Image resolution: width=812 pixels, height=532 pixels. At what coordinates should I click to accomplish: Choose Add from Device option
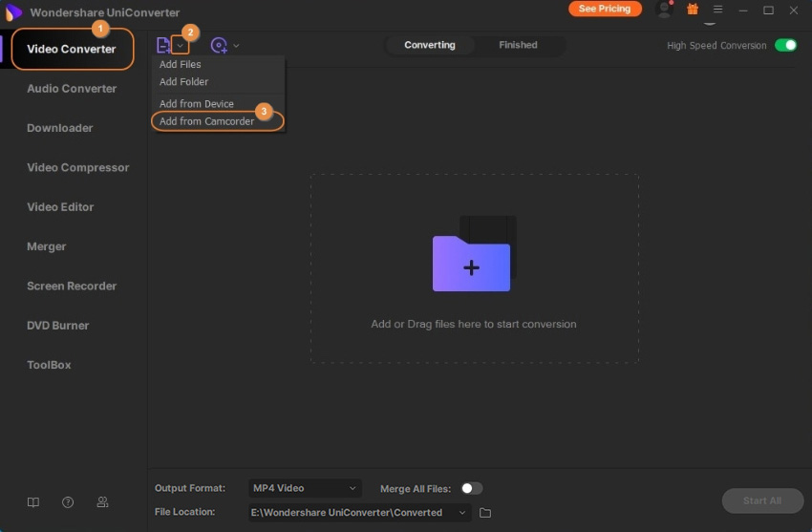196,103
